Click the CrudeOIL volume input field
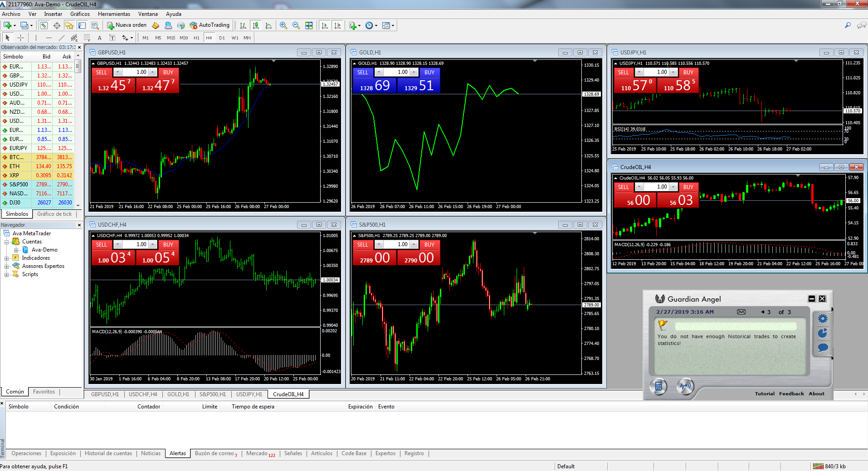This screenshot has width=868, height=471. (x=656, y=187)
